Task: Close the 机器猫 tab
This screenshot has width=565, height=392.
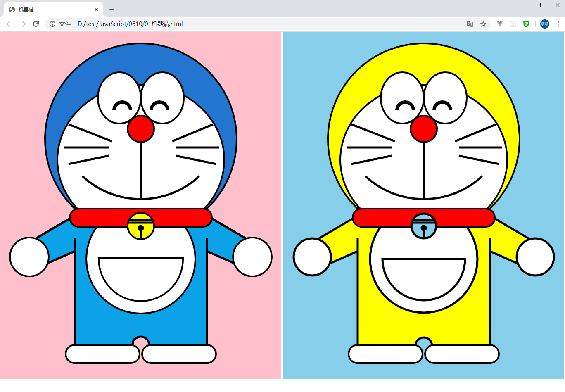Action: click(x=96, y=10)
